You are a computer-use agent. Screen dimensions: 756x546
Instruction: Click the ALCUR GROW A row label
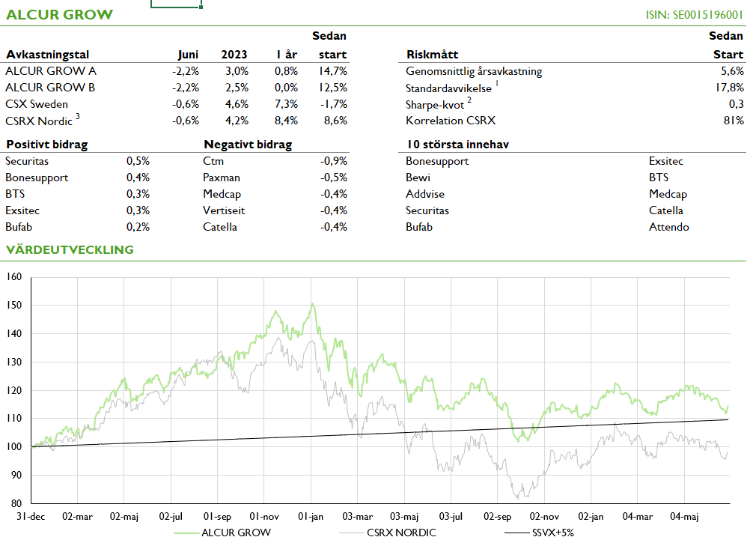click(x=50, y=71)
